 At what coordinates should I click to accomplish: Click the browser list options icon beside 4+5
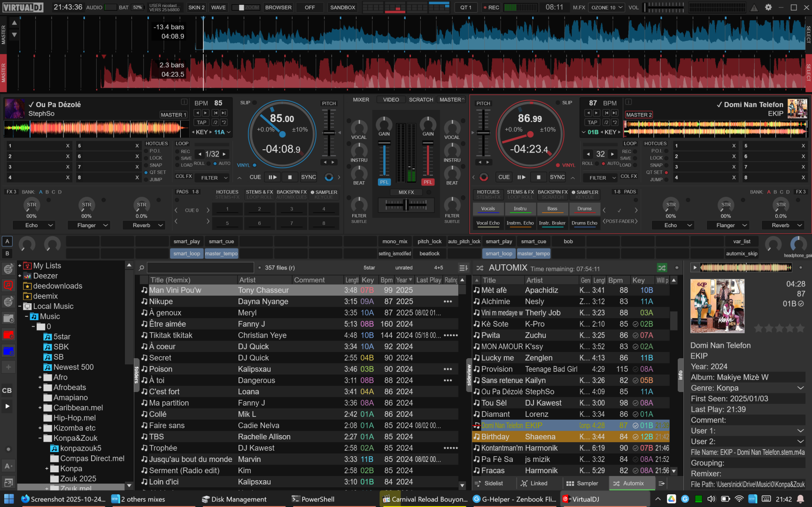coord(463,268)
